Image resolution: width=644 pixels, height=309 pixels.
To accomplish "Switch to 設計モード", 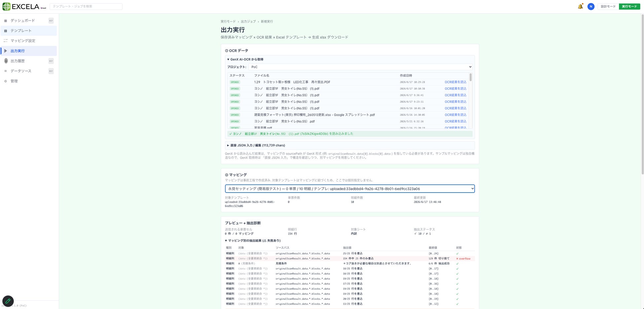I will 608,7.
